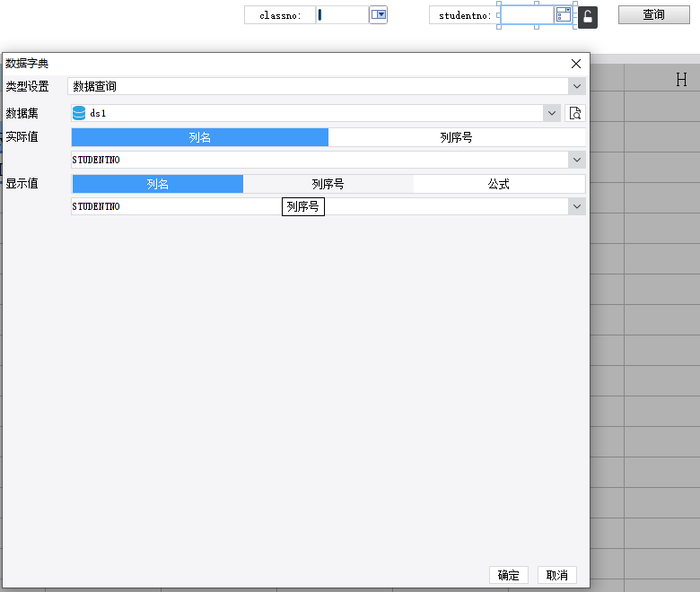Confirm with the 确定 button
The height and width of the screenshot is (592, 700).
coord(509,575)
